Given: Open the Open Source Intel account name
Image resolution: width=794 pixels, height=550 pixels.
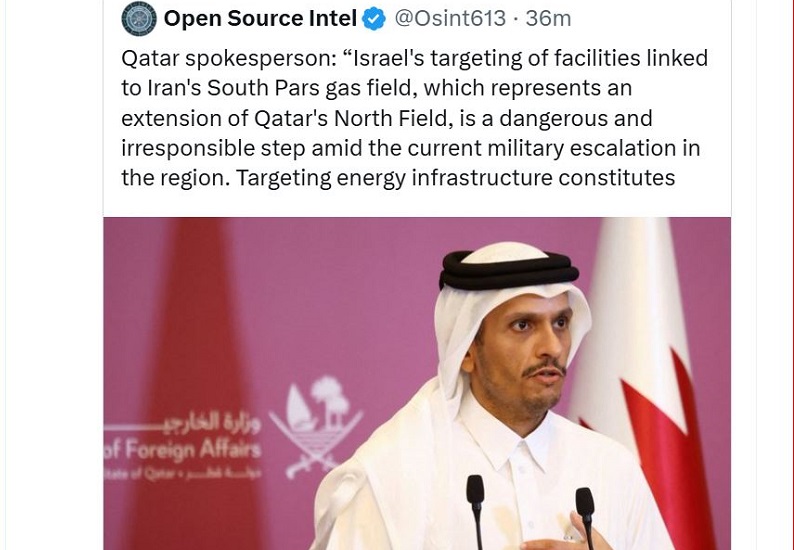Looking at the screenshot, I should point(260,18).
